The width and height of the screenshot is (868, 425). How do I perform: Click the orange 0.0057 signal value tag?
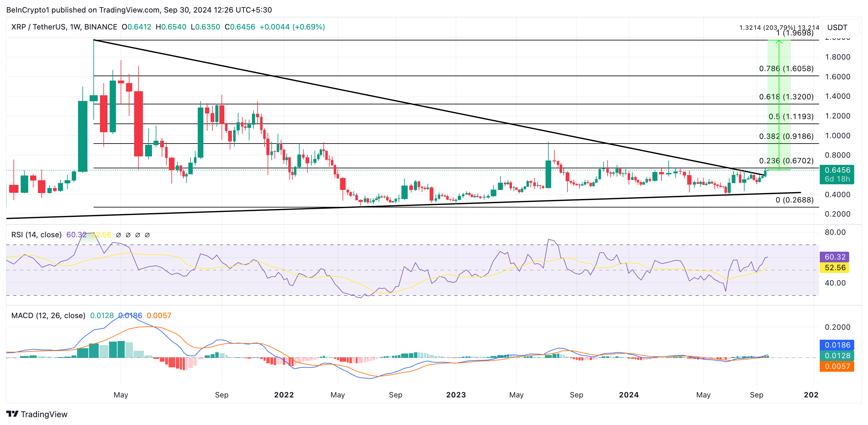[837, 366]
